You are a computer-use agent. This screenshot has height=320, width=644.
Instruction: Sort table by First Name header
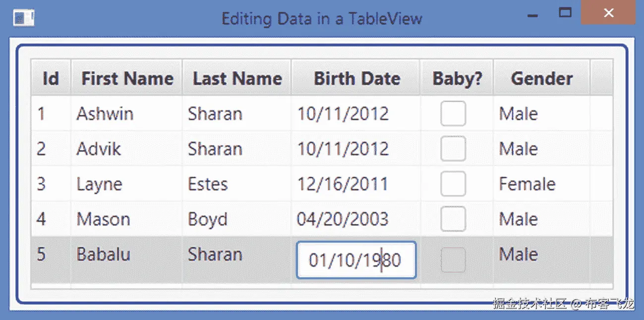pyautogui.click(x=127, y=78)
